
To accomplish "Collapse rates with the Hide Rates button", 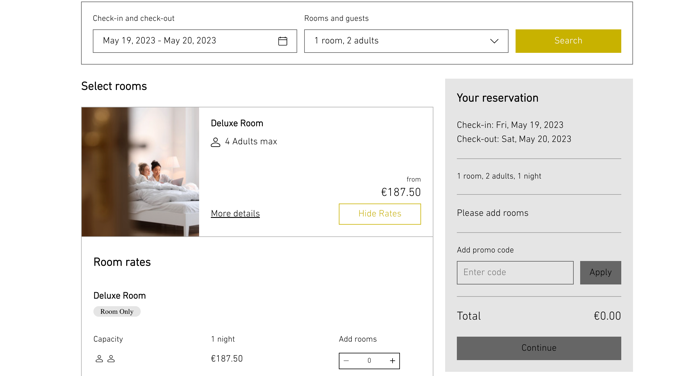I will pos(379,214).
